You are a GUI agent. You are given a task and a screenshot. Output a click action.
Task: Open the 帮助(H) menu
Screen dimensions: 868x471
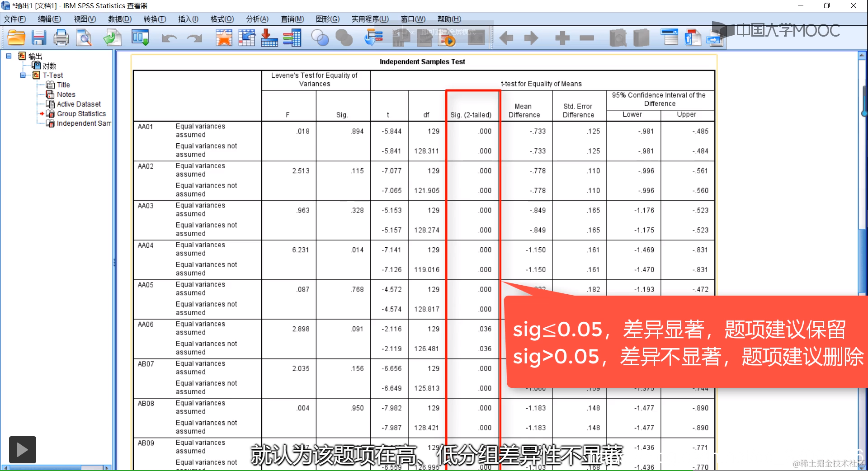(x=449, y=19)
